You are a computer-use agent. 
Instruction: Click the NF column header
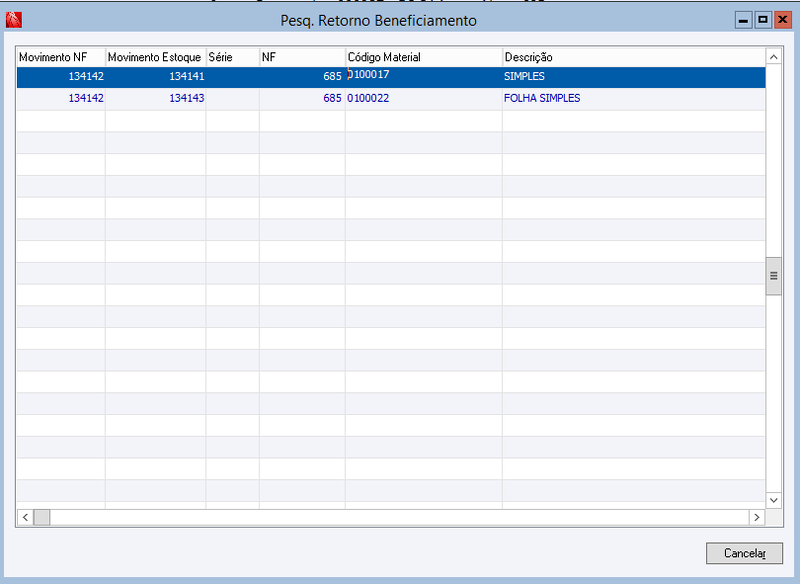303,57
